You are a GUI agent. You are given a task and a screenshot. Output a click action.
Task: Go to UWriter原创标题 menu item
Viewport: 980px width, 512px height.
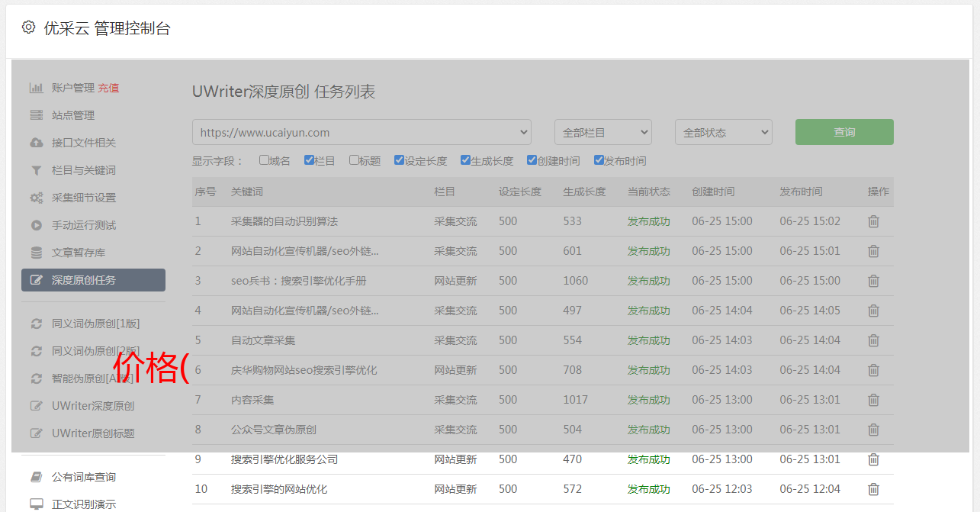(x=93, y=433)
